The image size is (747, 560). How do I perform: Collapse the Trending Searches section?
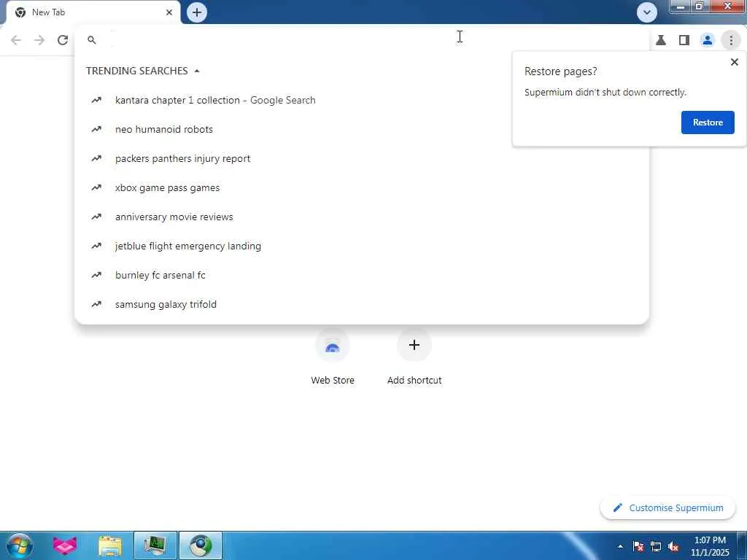[x=197, y=71]
